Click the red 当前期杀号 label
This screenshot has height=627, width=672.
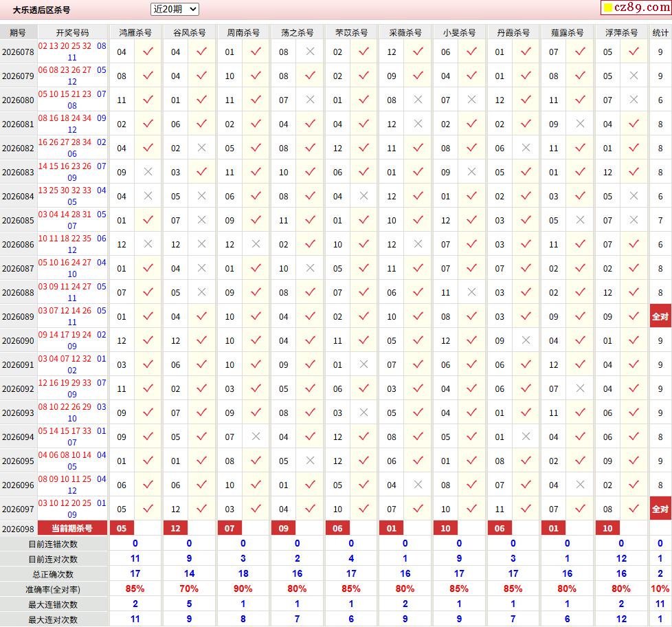(72, 528)
